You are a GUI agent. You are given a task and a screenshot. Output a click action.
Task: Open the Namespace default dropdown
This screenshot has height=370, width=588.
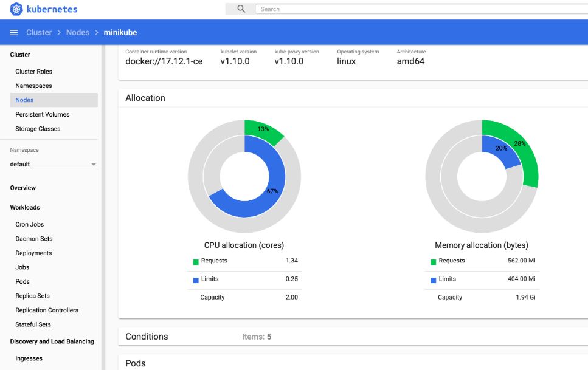point(54,164)
